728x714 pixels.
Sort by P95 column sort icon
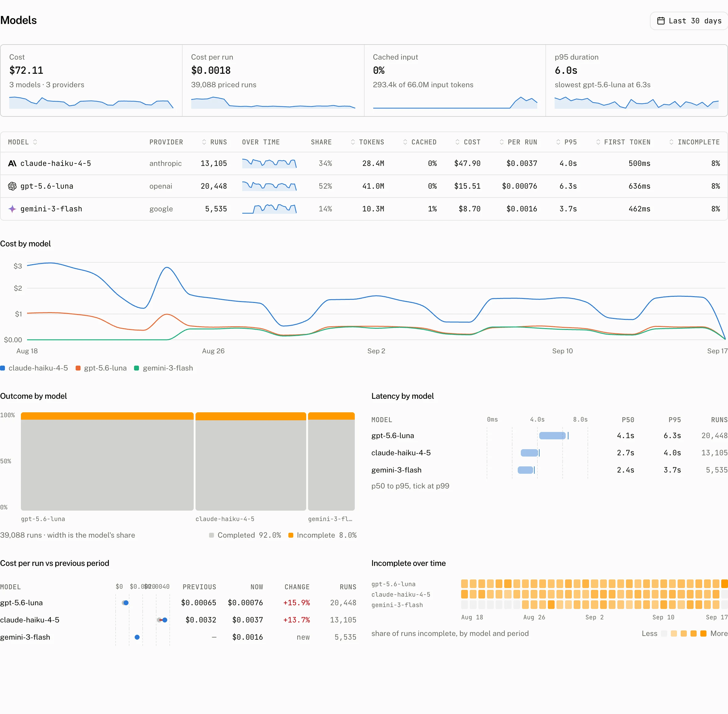558,142
